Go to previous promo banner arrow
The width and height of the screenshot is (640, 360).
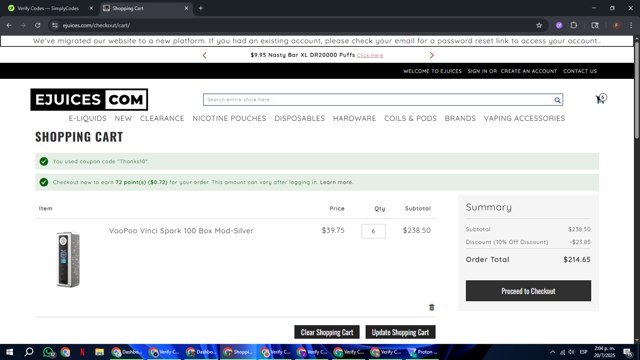pyautogui.click(x=204, y=55)
